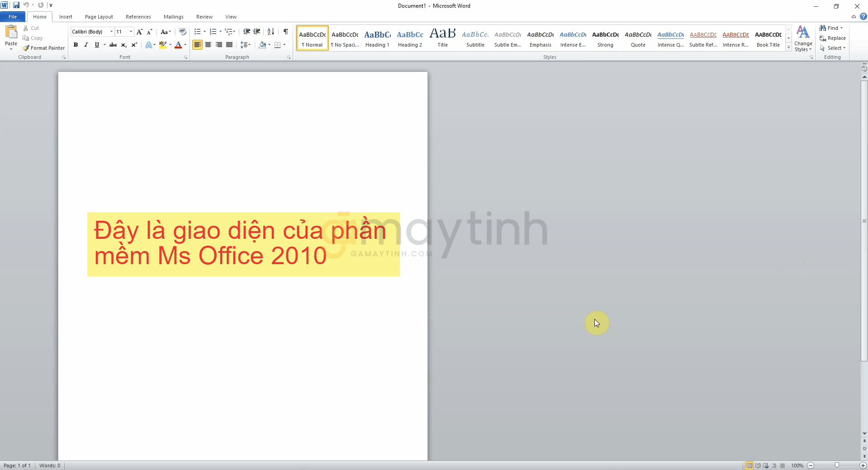This screenshot has height=470, width=868.
Task: Minimize the ribbon with the caret icon
Action: (x=854, y=17)
